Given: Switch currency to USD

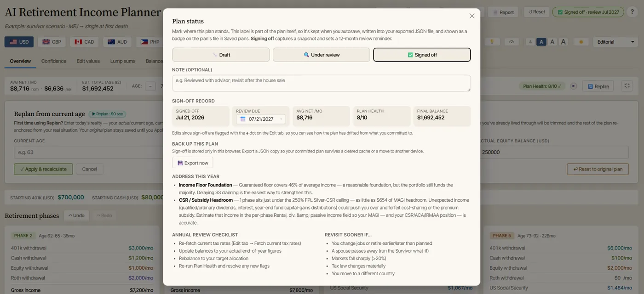Looking at the screenshot, I should click(x=19, y=42).
